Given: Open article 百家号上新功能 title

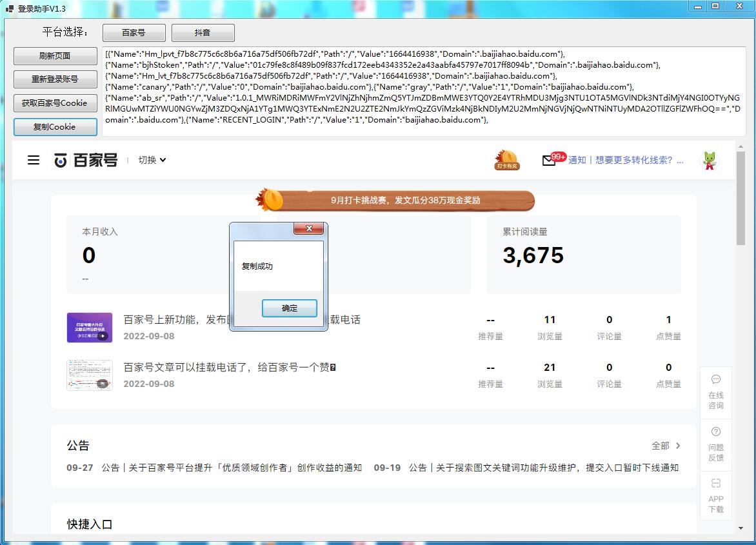Looking at the screenshot, I should (x=242, y=319).
